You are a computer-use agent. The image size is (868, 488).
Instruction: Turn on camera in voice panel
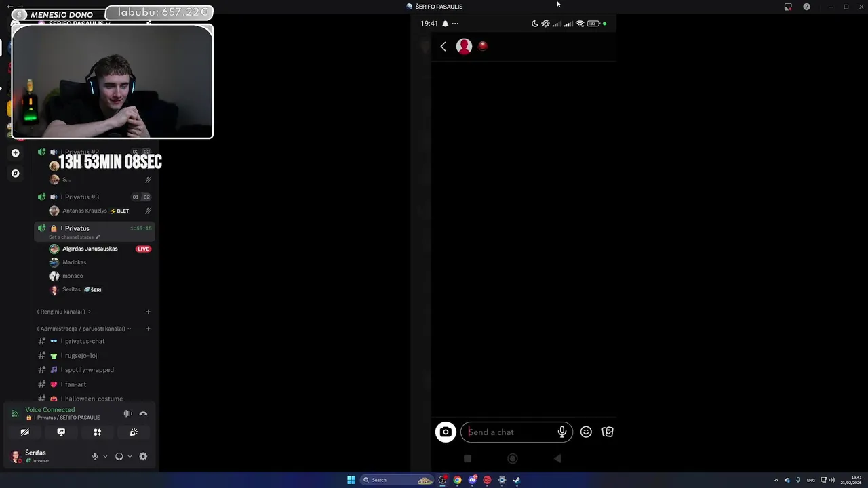(x=24, y=432)
